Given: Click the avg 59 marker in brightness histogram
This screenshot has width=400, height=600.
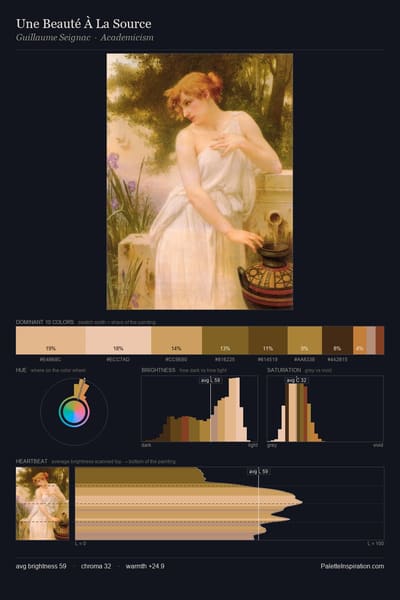Looking at the screenshot, I should (x=211, y=380).
